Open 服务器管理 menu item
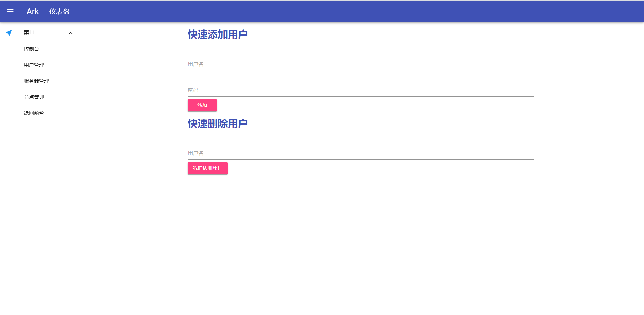Viewport: 644px width, 315px height. (36, 81)
